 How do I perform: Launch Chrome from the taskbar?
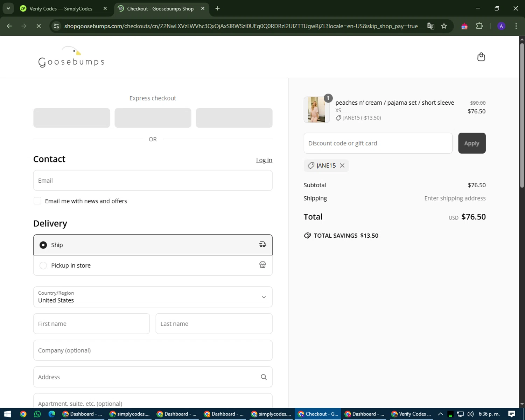pos(23,414)
